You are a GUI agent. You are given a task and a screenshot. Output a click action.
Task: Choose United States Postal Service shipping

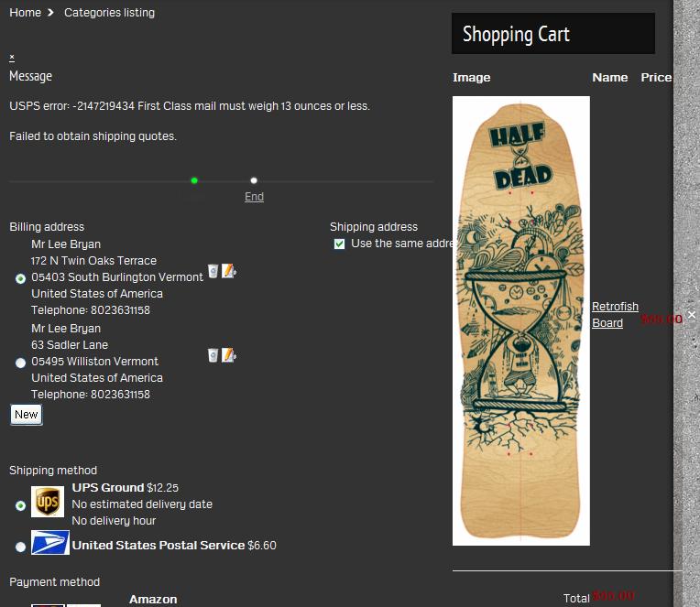[x=20, y=547]
